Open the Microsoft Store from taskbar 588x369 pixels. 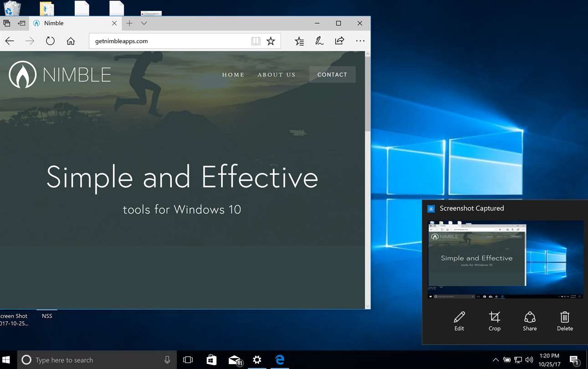click(211, 360)
